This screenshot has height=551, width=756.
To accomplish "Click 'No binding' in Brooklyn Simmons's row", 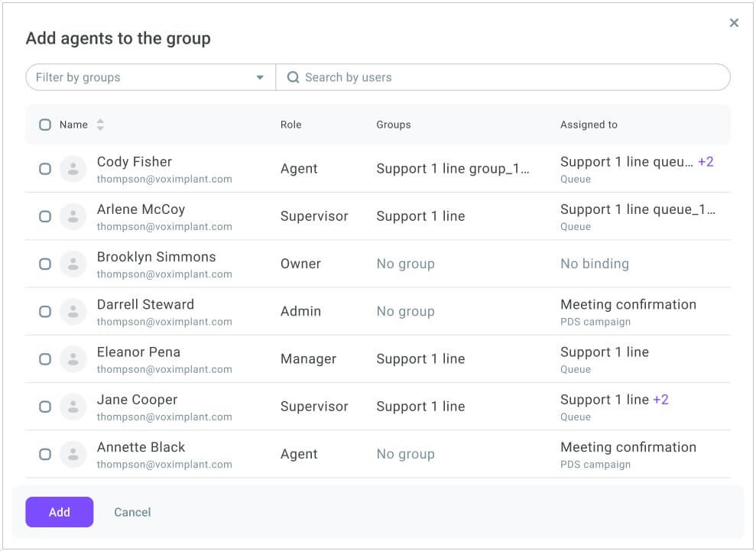I will (595, 264).
